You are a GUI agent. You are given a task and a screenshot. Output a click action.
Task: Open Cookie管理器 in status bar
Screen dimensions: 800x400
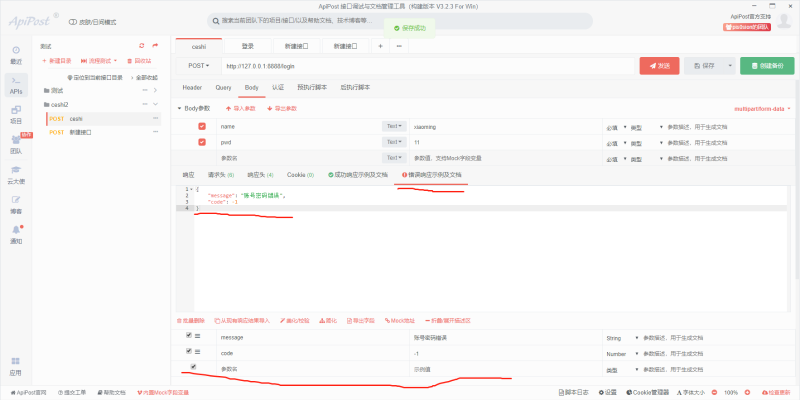[647, 392]
